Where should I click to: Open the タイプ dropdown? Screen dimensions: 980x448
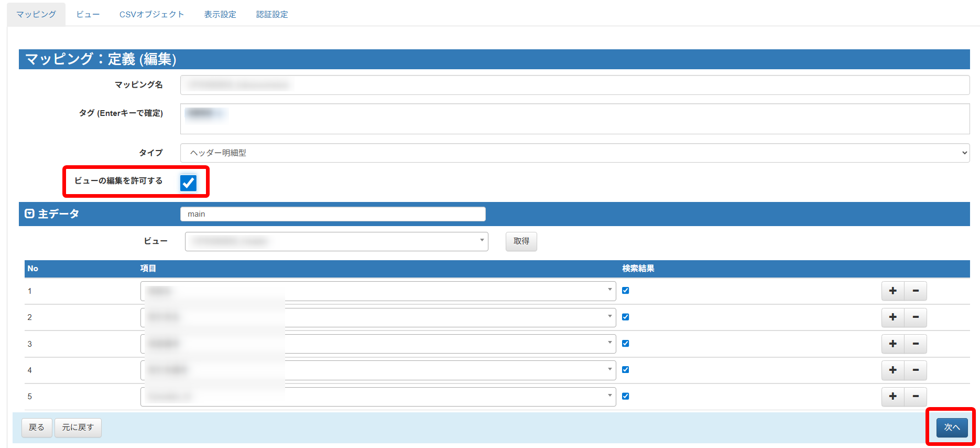pyautogui.click(x=574, y=153)
